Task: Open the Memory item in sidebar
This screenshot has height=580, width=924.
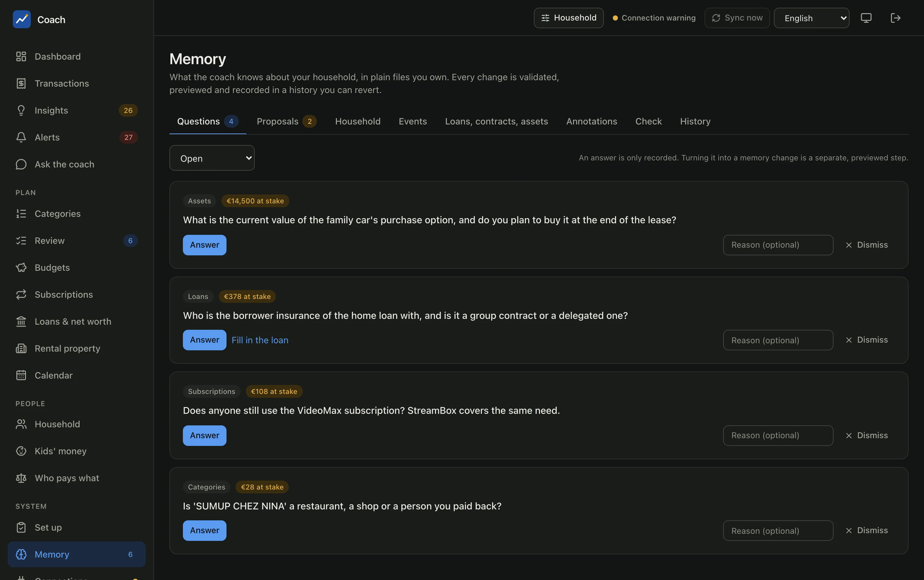Action: point(76,554)
